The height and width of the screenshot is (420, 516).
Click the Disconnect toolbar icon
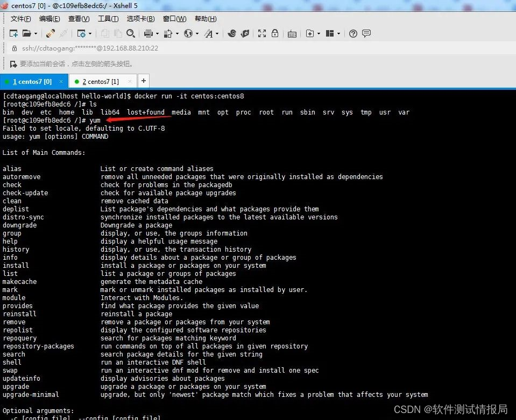pos(64,33)
